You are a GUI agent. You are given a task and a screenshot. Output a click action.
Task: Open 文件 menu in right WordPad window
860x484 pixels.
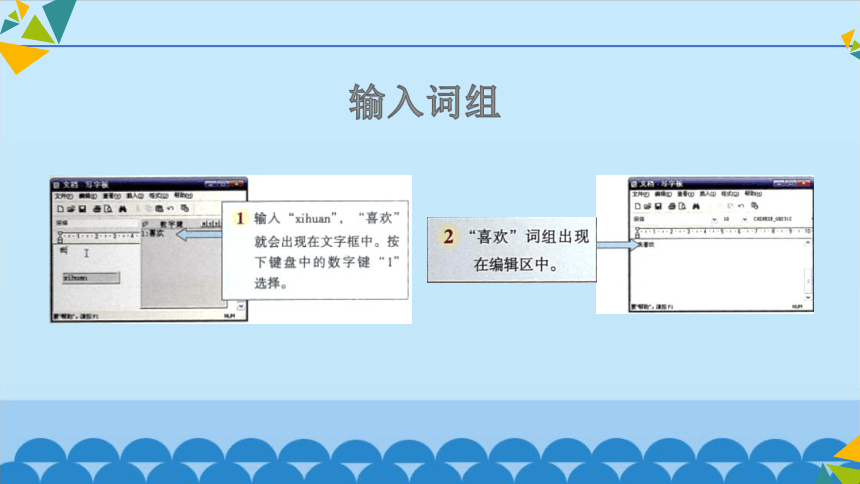point(641,194)
